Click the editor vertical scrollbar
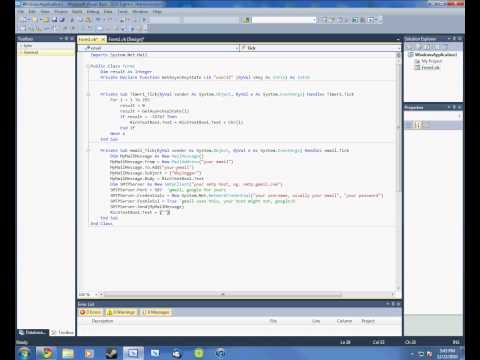 (x=398, y=127)
